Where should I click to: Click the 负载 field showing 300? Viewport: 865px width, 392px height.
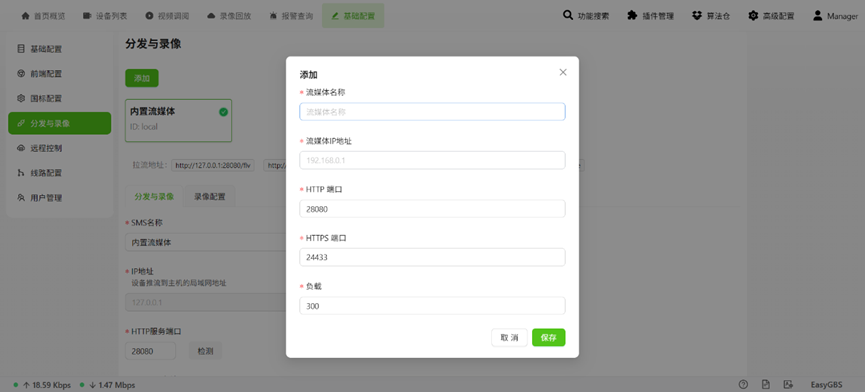[432, 305]
